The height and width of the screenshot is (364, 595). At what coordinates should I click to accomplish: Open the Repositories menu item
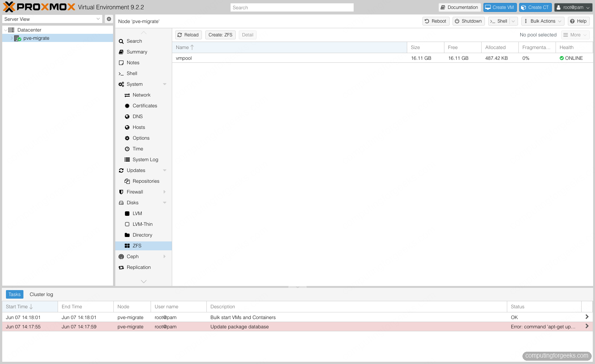[144, 181]
